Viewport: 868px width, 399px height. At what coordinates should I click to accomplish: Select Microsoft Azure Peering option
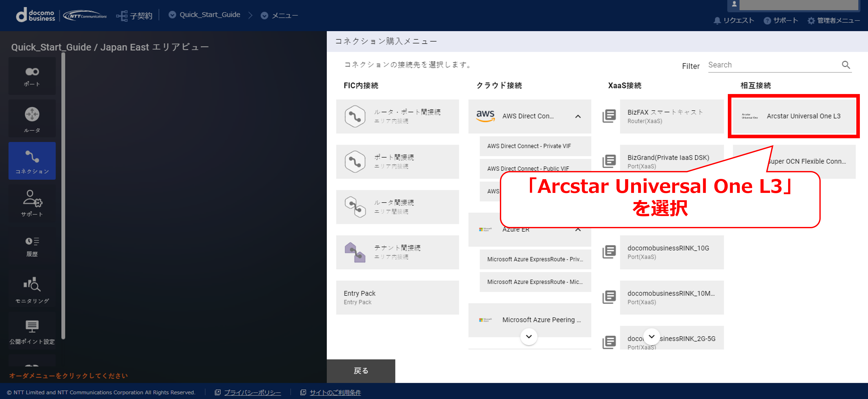529,320
